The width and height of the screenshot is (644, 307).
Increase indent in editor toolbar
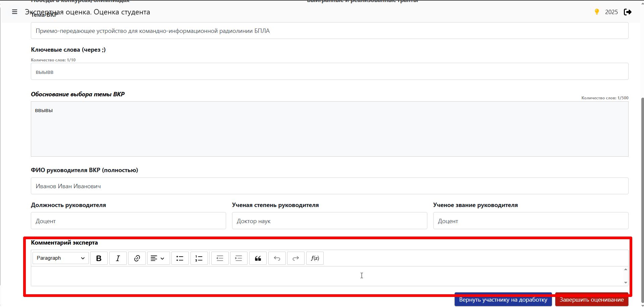tap(239, 258)
